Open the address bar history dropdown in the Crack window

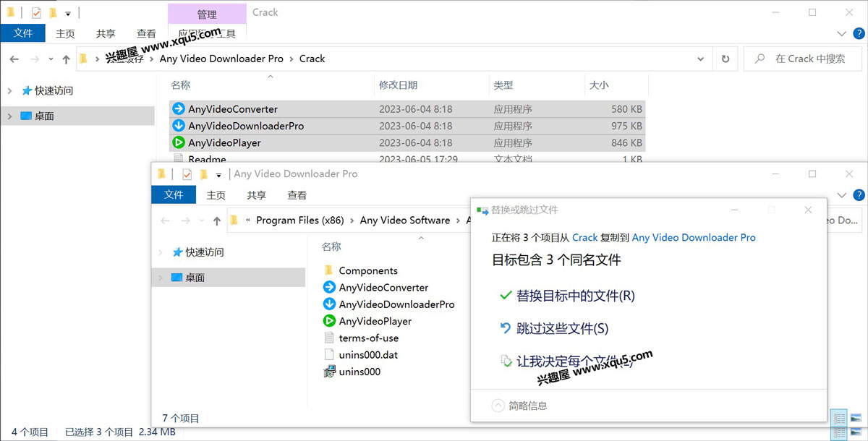point(700,59)
